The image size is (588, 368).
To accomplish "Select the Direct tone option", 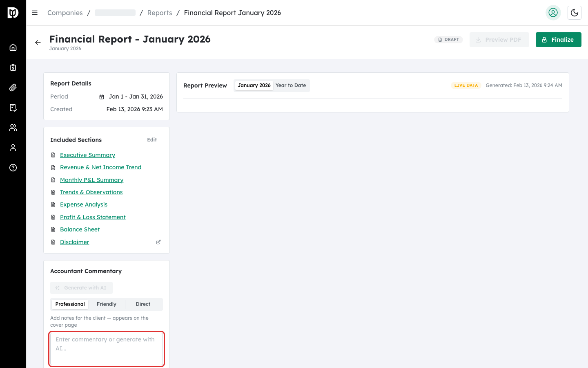I will 143,304.
